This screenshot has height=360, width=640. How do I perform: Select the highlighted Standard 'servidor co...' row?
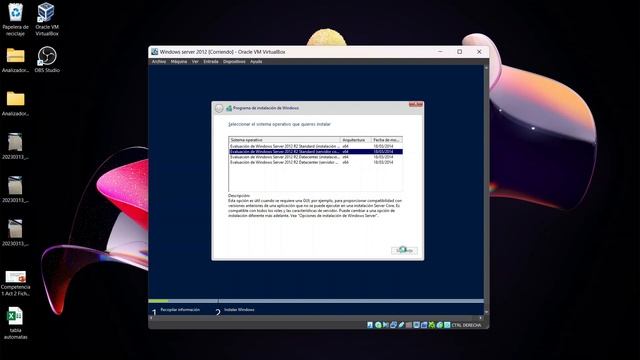(316, 151)
